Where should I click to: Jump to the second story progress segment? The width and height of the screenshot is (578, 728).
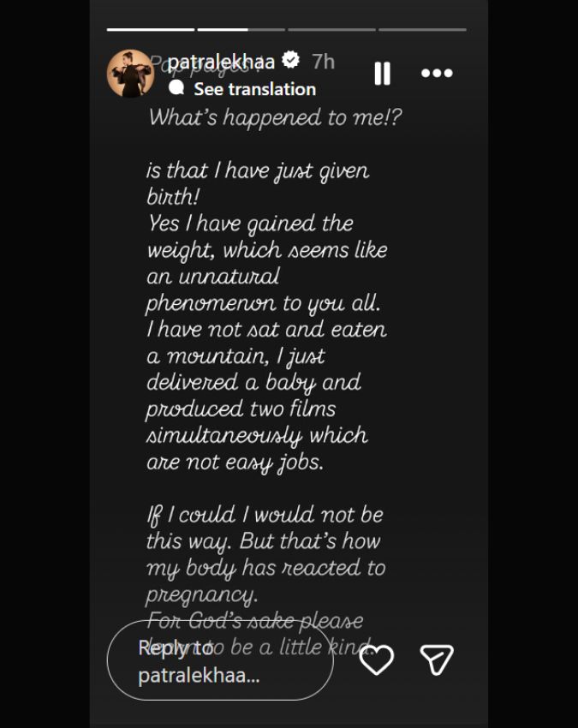coord(241,30)
